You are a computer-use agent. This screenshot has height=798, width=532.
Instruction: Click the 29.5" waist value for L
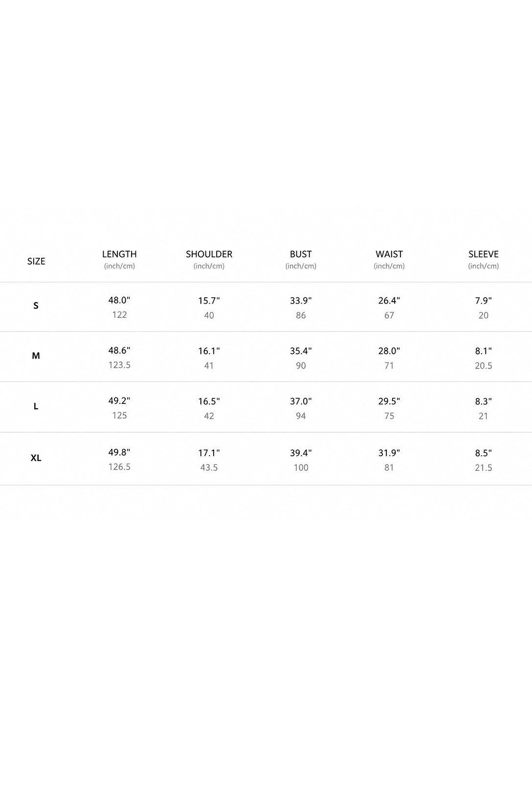pyautogui.click(x=389, y=401)
